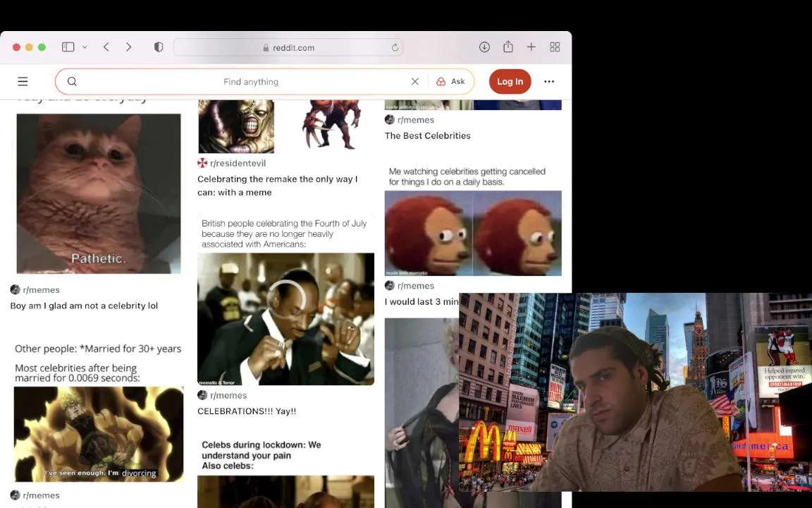
Task: Open the Safari share menu
Action: [508, 47]
